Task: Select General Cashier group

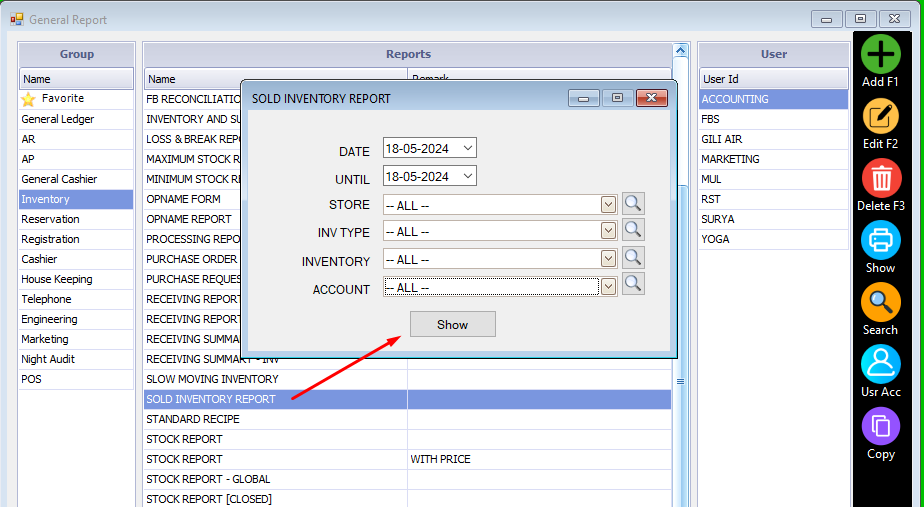Action: tap(76, 179)
